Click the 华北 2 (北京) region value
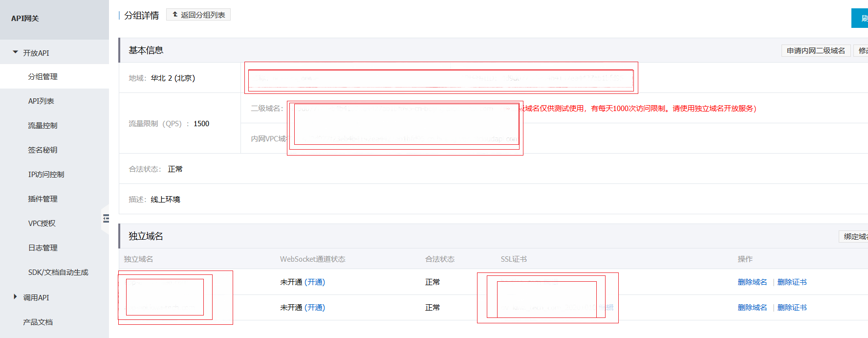The image size is (868, 338). (x=173, y=78)
